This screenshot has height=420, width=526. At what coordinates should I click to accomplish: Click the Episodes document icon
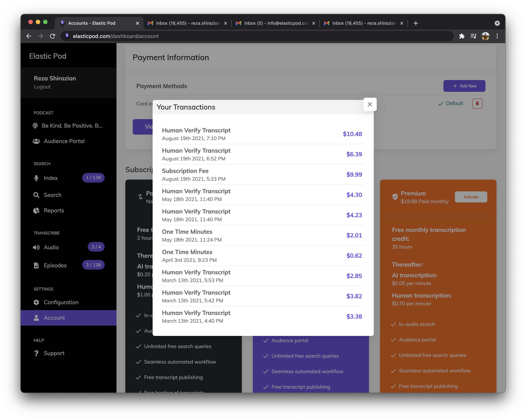tap(36, 265)
